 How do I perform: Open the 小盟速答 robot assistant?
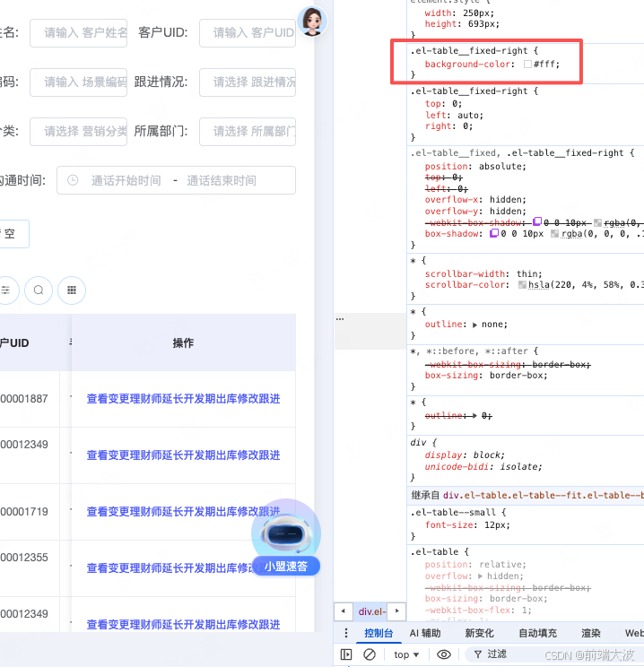(285, 538)
